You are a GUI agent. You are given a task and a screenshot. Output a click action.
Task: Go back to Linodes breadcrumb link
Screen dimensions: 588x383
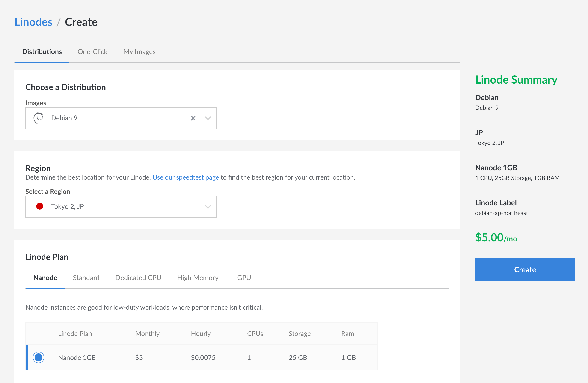coord(33,22)
